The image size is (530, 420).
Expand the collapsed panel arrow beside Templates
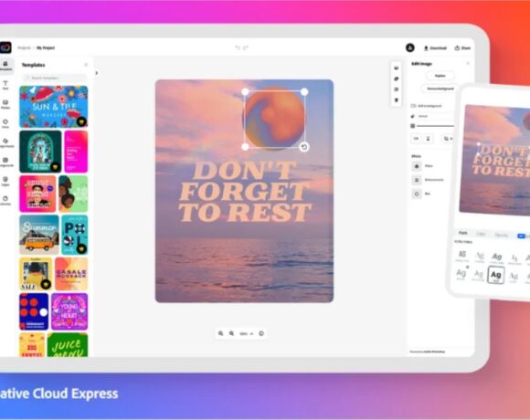pyautogui.click(x=97, y=73)
